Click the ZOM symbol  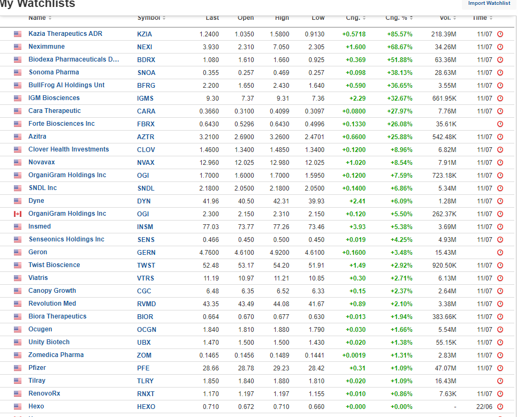click(144, 355)
